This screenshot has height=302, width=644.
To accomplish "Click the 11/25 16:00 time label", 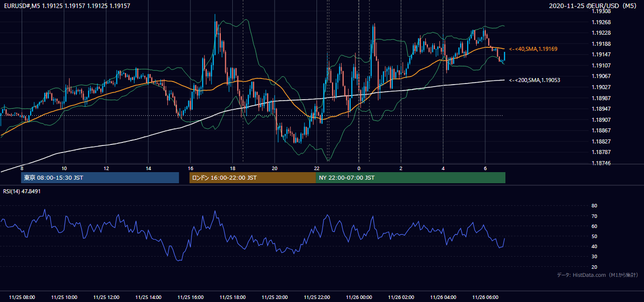I will coord(190,297).
